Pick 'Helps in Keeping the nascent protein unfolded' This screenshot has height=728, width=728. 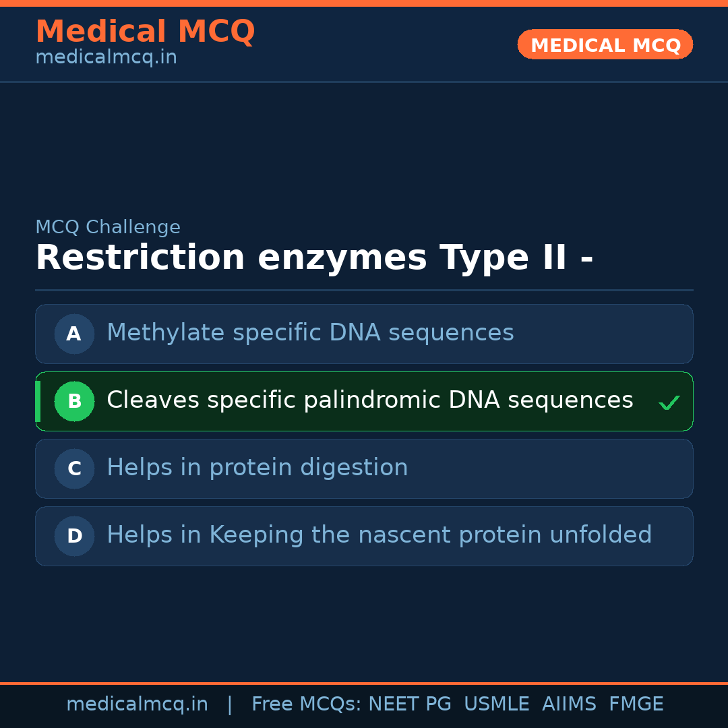379,535
